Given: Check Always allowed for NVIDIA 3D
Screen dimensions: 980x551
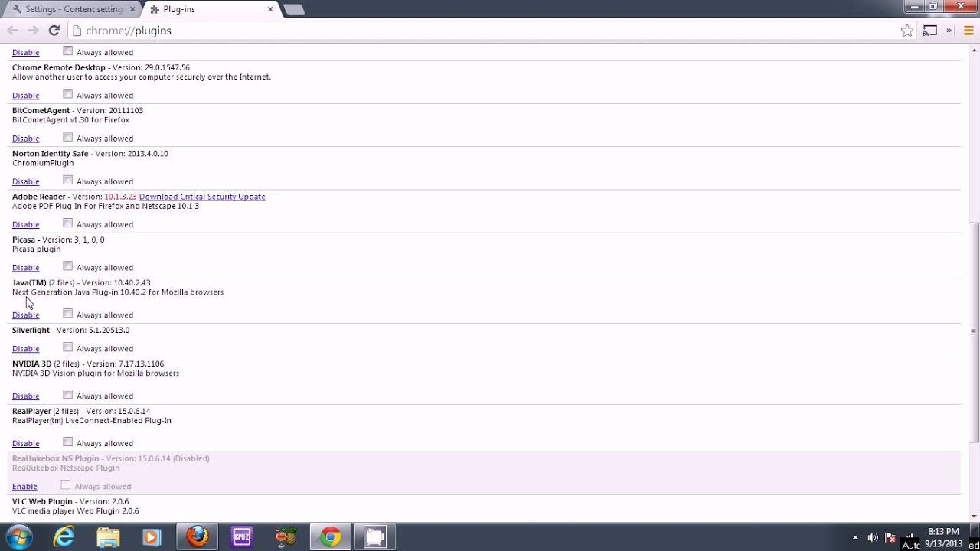Looking at the screenshot, I should pos(67,395).
